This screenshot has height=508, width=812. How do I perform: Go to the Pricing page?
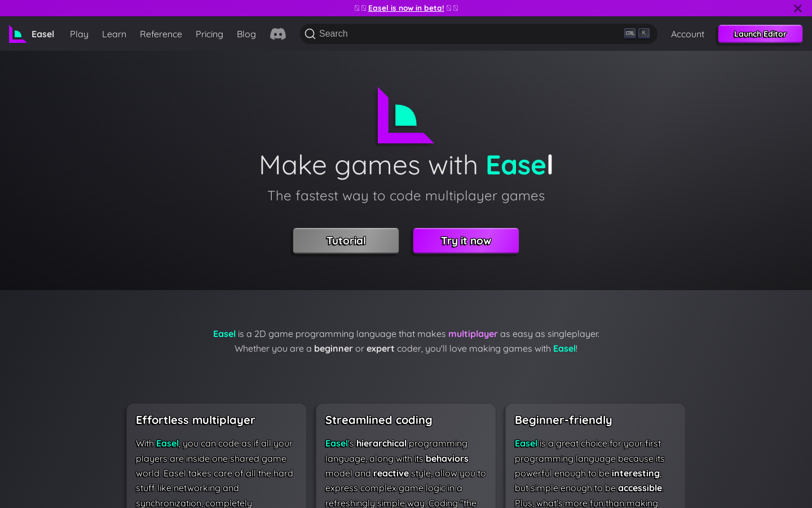209,34
